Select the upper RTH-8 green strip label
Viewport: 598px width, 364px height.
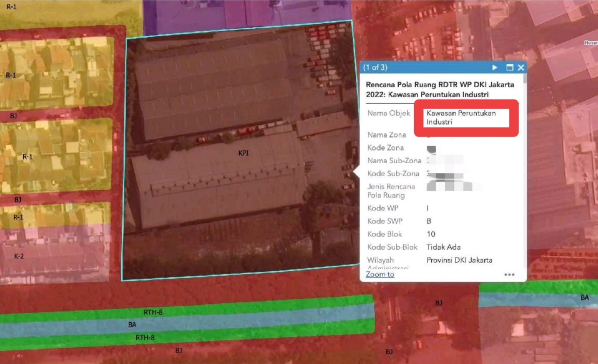(x=153, y=312)
